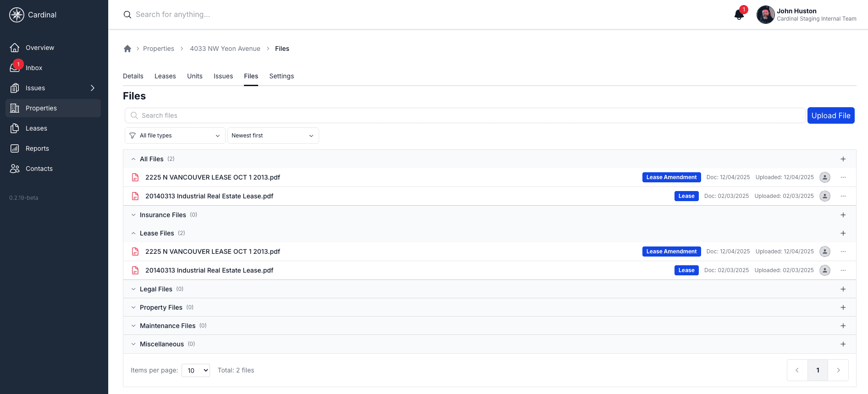This screenshot has height=394, width=868.
Task: Open 2225 N VANCOUVER LEASE OCT 1 2013.pdf in All Files
Action: point(213,177)
